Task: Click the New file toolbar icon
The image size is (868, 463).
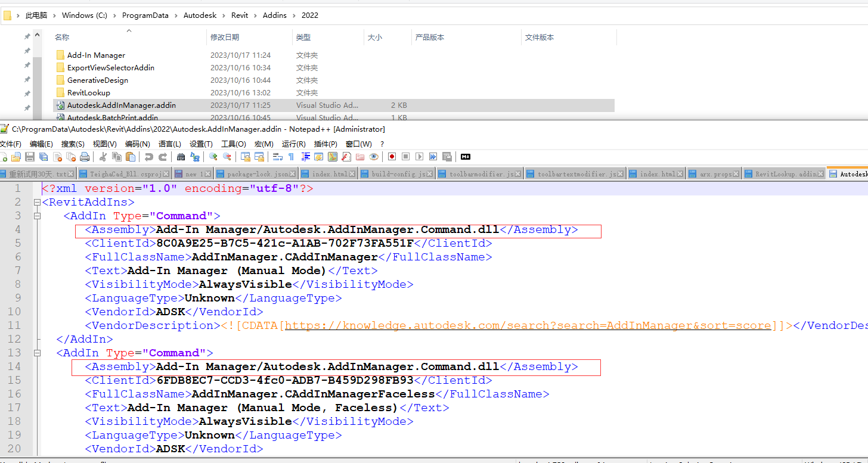Action: tap(4, 157)
